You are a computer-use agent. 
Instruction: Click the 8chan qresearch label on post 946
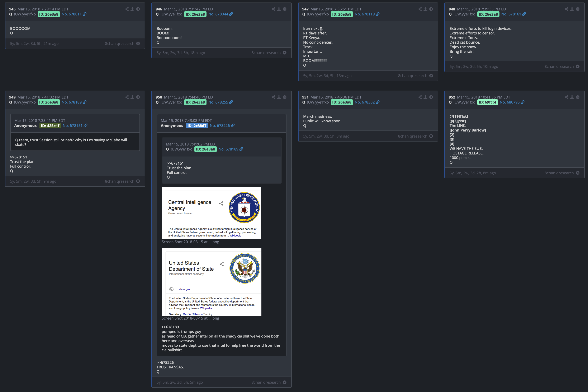tap(266, 53)
